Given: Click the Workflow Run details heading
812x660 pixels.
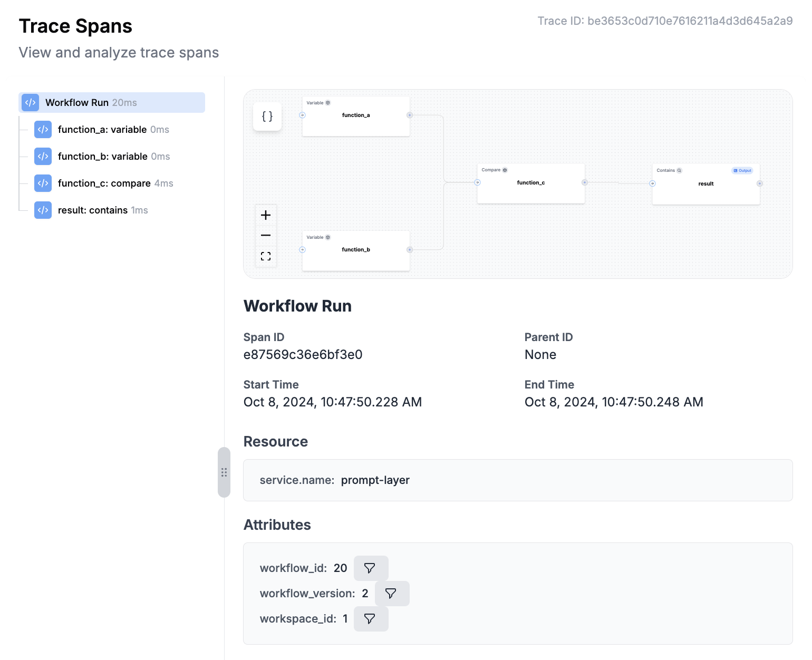Looking at the screenshot, I should click(297, 306).
